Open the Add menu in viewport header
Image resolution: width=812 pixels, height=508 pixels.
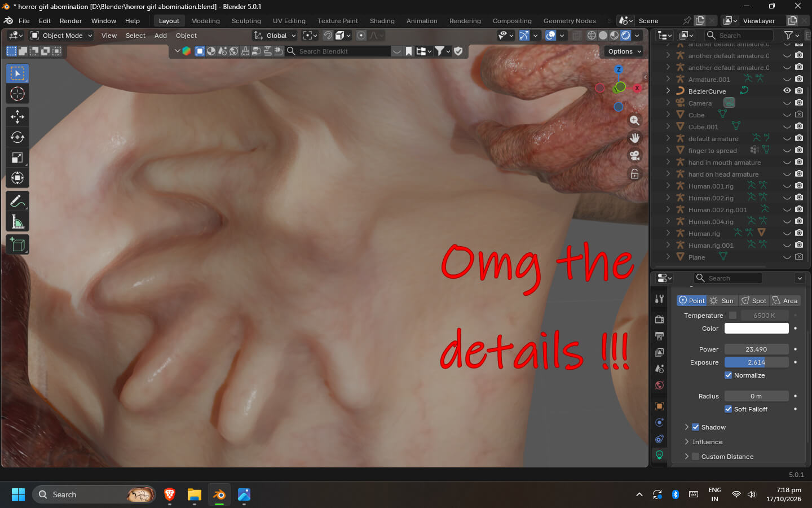[161, 36]
